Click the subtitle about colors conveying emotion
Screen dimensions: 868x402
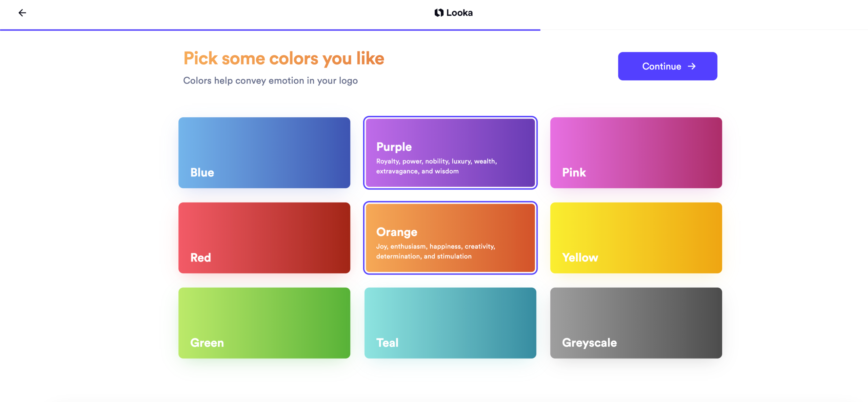[270, 80]
